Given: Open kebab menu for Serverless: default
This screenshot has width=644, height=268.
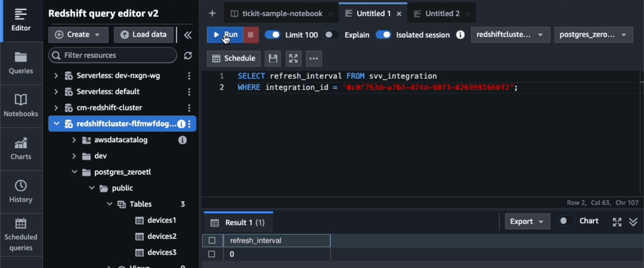Looking at the screenshot, I should click(189, 92).
